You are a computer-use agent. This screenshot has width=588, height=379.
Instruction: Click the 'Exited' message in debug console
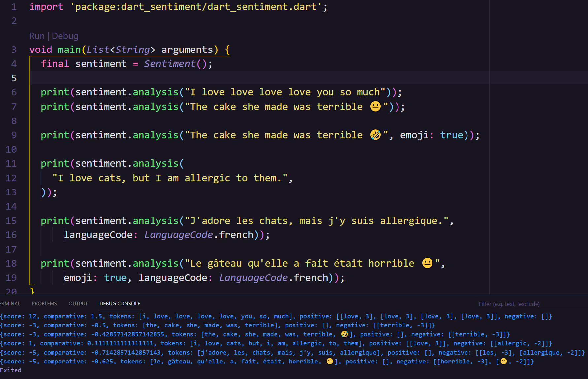click(11, 370)
